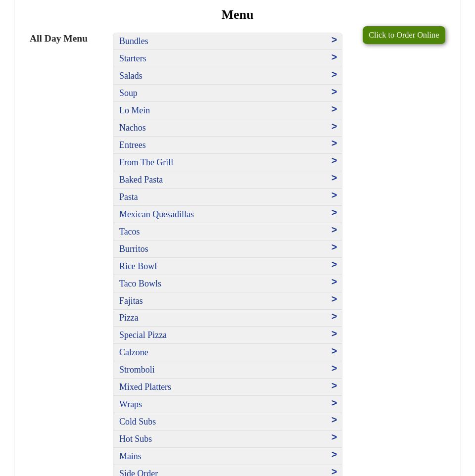Click the chevron beside Tacos
The image size is (475, 476).
click(x=334, y=230)
